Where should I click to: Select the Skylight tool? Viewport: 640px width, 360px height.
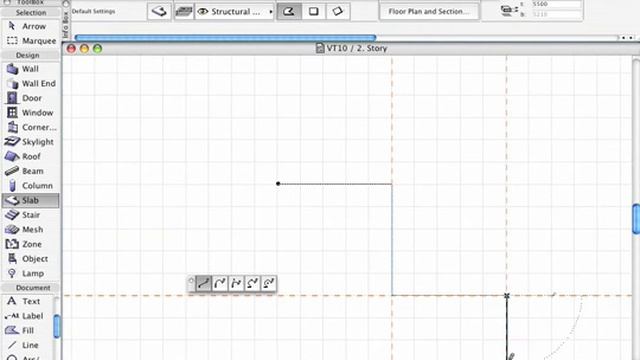point(31,142)
